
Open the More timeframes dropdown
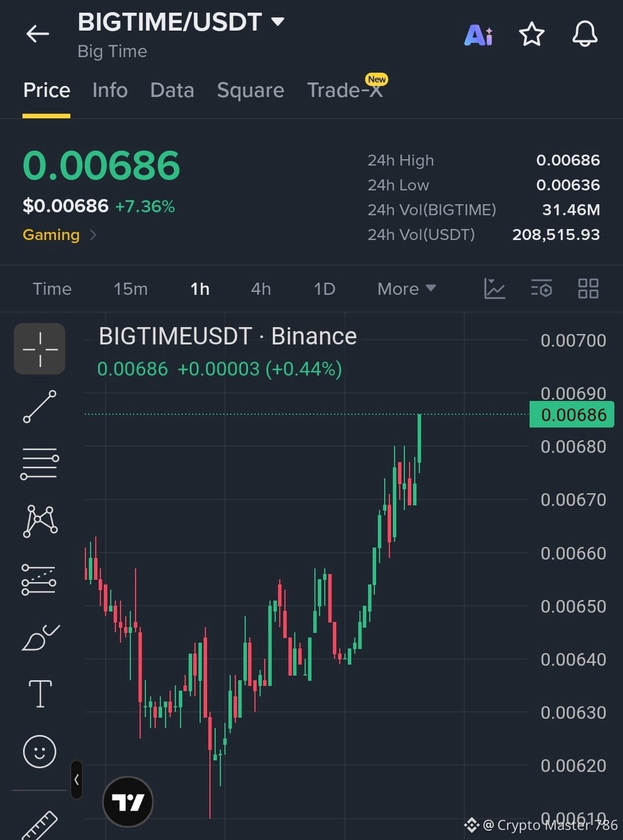pyautogui.click(x=406, y=288)
